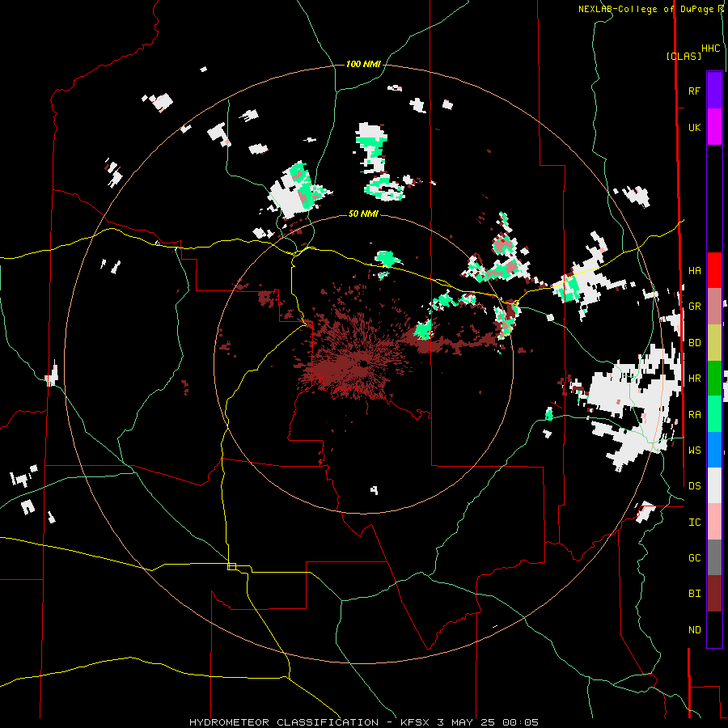This screenshot has height=728, width=728.
Task: Click the gray GC legend swatch
Action: point(714,557)
